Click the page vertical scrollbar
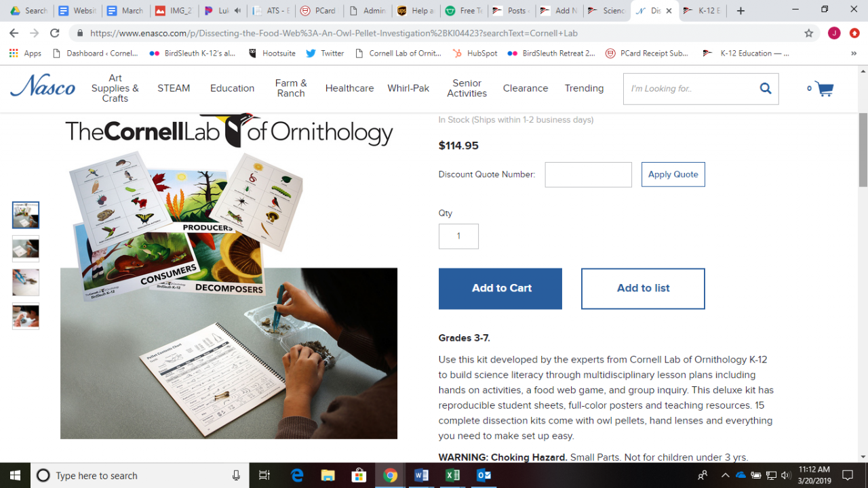 [863, 150]
